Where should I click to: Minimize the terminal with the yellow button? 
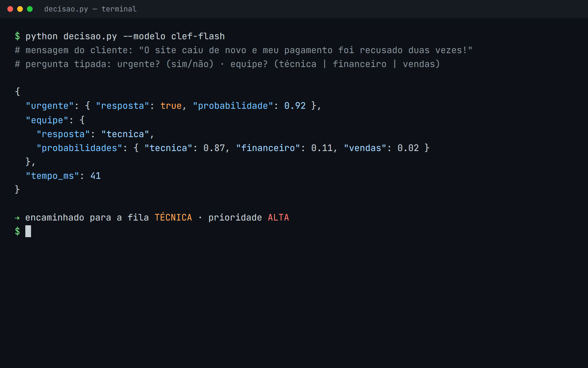coord(20,9)
